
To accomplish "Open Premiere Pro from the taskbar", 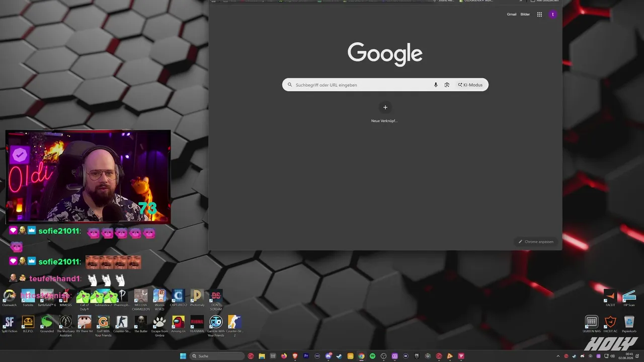I will 306,356.
